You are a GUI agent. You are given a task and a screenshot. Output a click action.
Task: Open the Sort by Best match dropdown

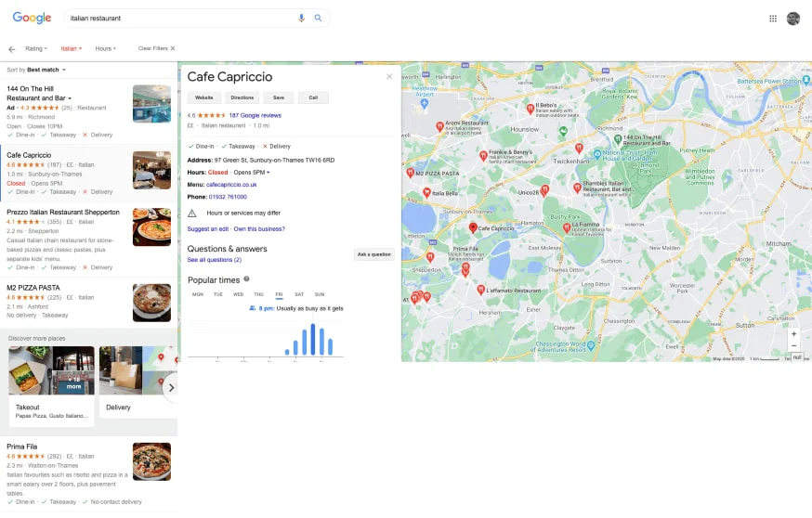(36, 70)
